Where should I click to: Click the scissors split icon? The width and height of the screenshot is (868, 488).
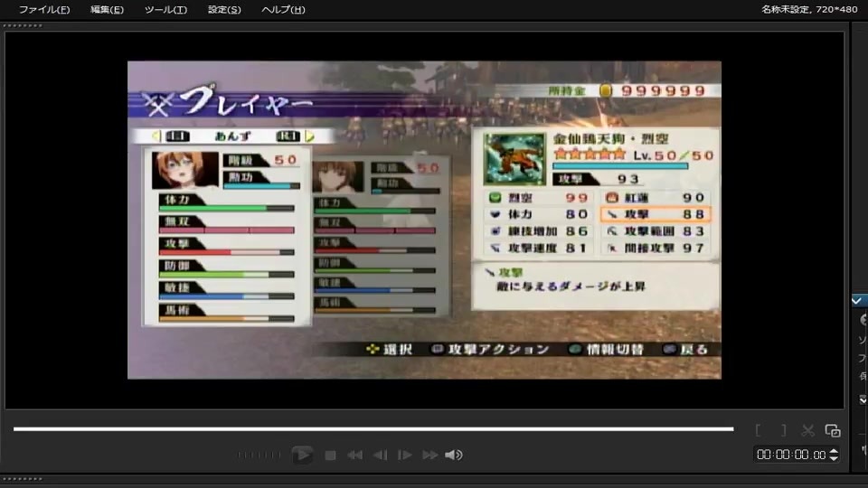807,430
